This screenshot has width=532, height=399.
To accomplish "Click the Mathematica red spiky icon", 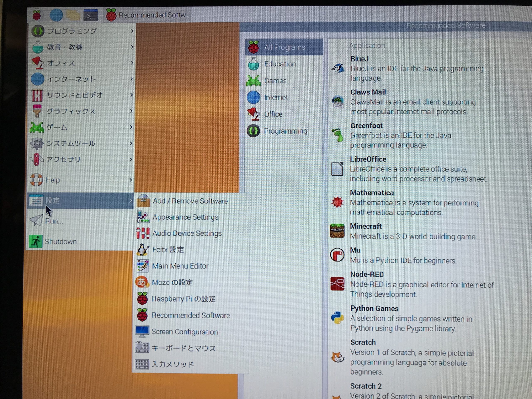I will (x=337, y=202).
